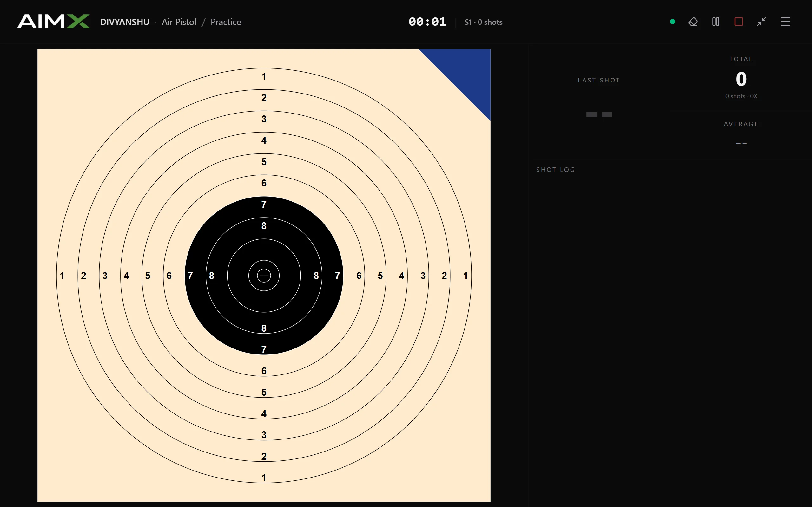The height and width of the screenshot is (507, 812).
Task: Stop the session with red square
Action: 738,22
